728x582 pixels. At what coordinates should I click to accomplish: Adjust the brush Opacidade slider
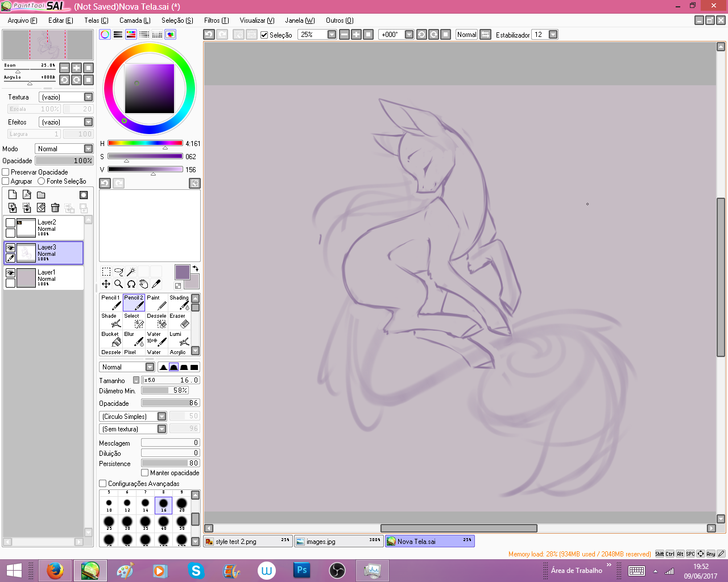pos(171,403)
